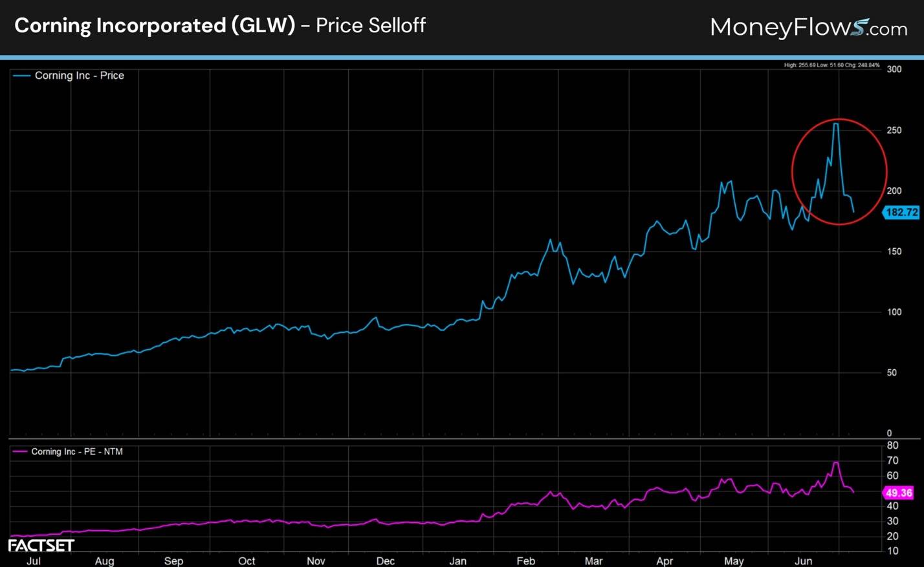Click the Sep month label on the time axis
The image size is (924, 567).
click(x=173, y=561)
